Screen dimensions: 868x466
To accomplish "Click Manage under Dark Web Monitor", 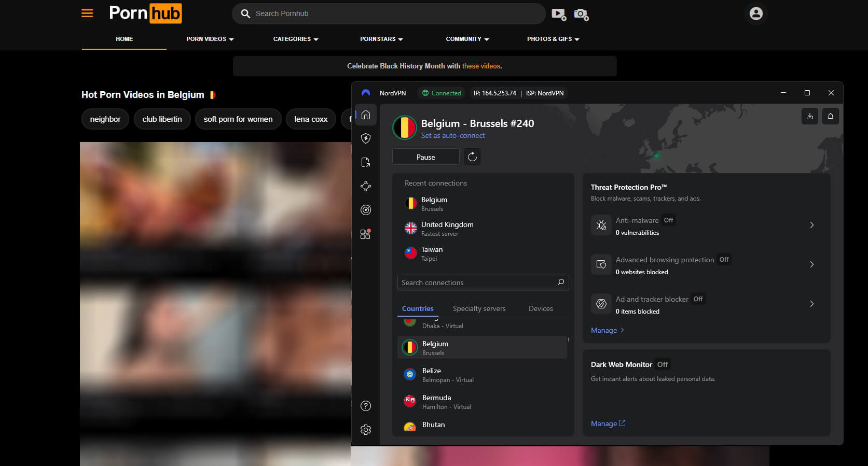I will [x=608, y=423].
